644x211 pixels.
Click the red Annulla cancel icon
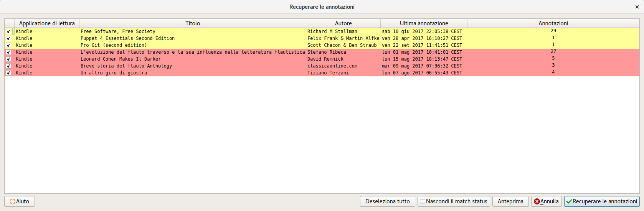(x=537, y=201)
